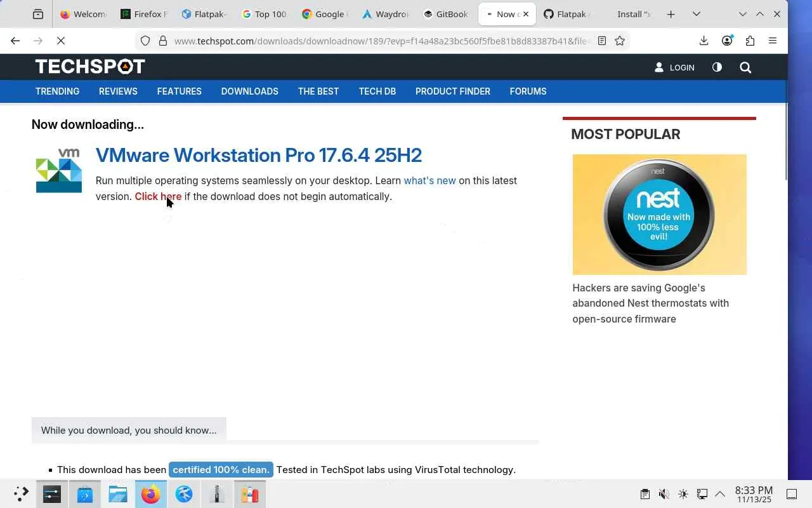Click the LOGIN button

pyautogui.click(x=674, y=67)
